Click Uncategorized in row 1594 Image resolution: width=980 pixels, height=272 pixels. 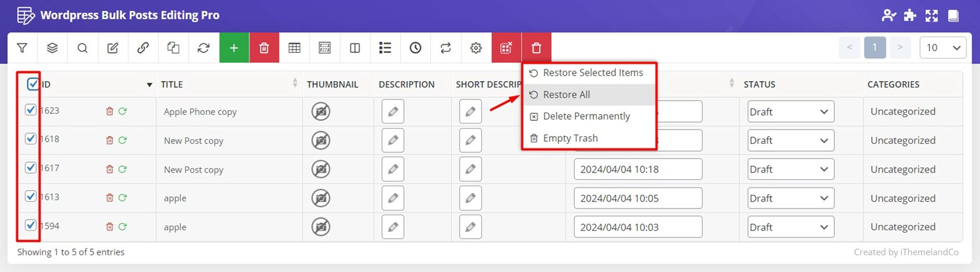tap(903, 227)
